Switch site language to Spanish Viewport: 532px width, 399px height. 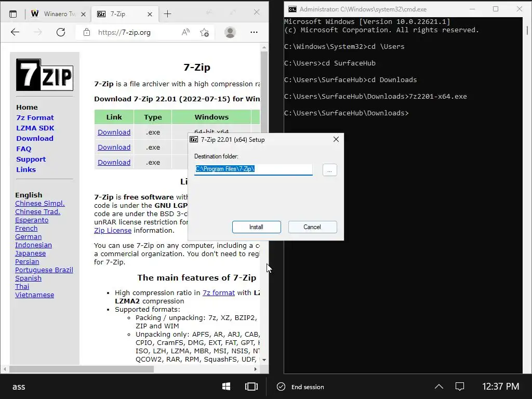point(28,278)
